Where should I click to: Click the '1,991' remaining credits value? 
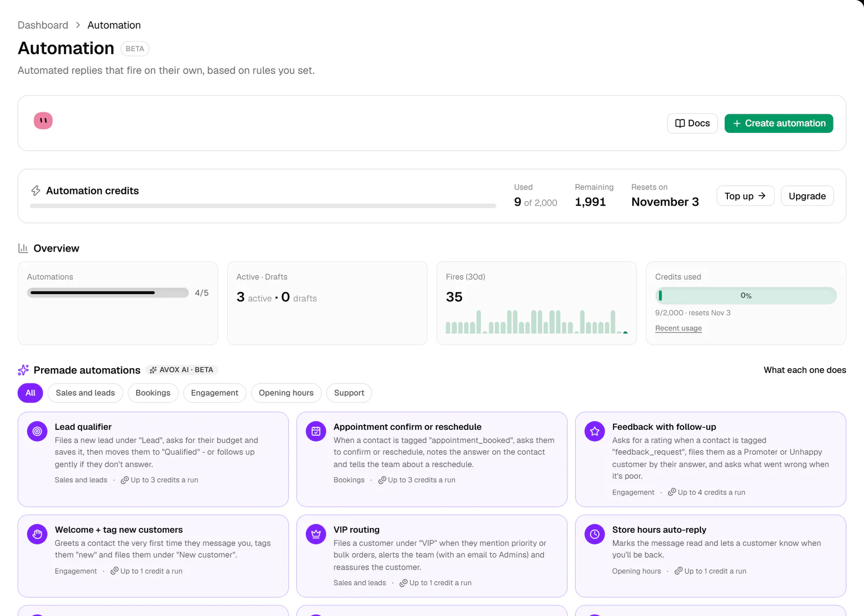590,202
